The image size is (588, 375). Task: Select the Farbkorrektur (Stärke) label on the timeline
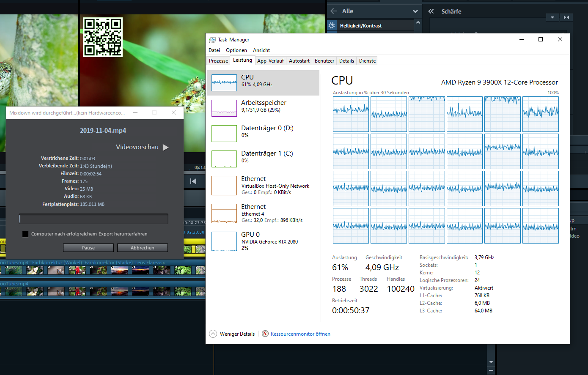[x=108, y=263]
